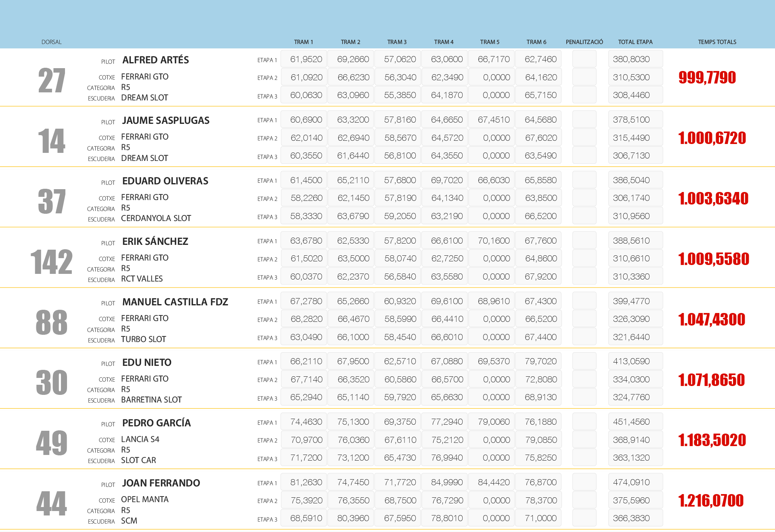The height and width of the screenshot is (532, 775).
Task: Select the empty penalty box for Alfred Artés Etapa 1
Action: [584, 59]
